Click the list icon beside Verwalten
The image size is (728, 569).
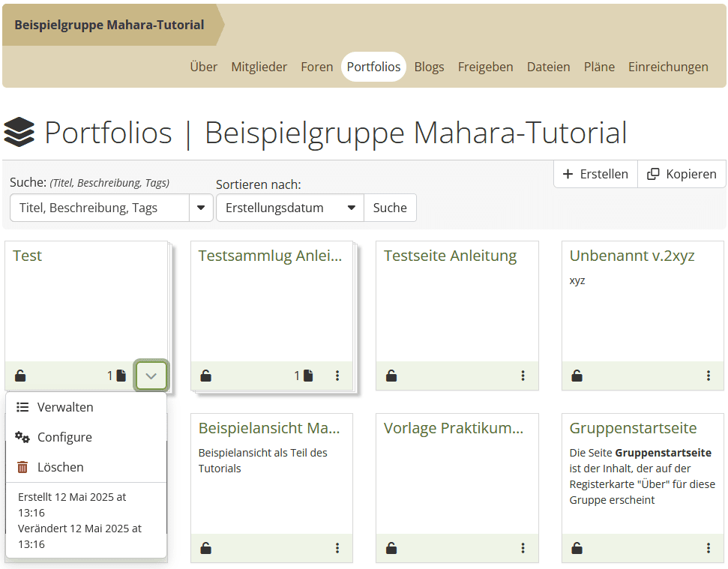[x=22, y=407]
